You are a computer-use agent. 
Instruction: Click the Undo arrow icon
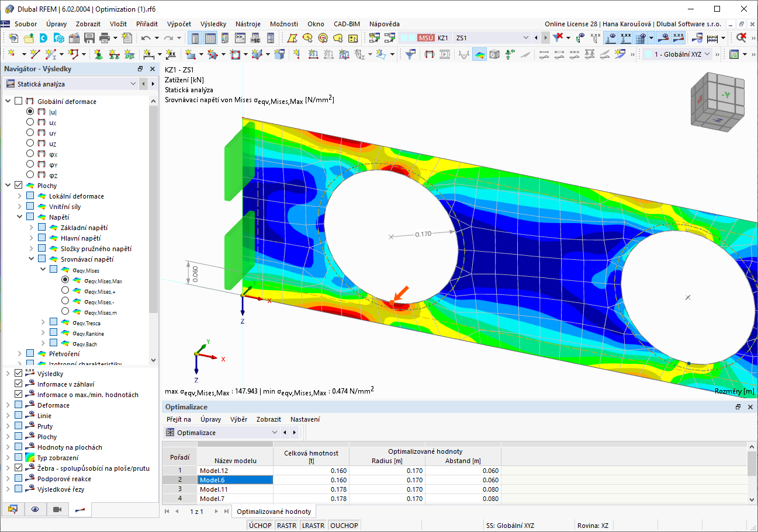click(x=146, y=38)
